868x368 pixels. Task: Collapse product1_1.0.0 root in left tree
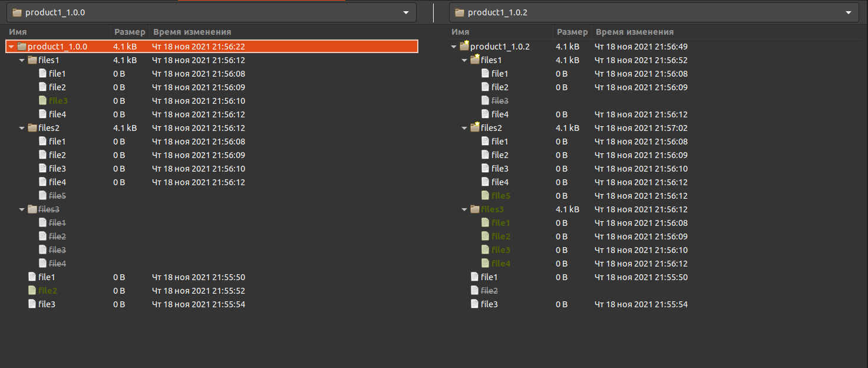click(x=11, y=47)
